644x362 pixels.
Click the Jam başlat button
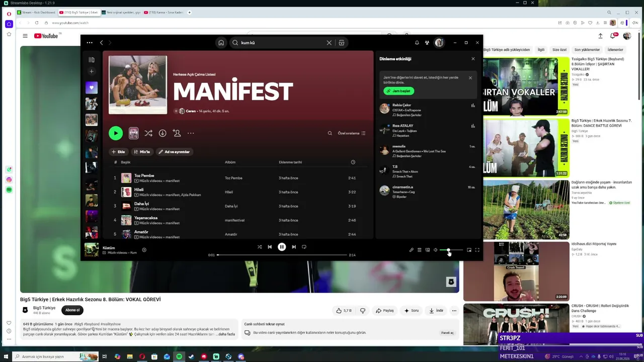[398, 91]
